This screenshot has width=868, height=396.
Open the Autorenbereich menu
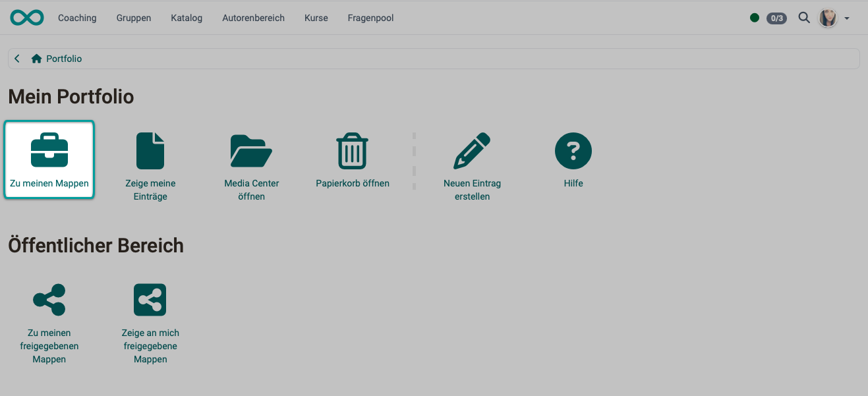[x=254, y=18]
